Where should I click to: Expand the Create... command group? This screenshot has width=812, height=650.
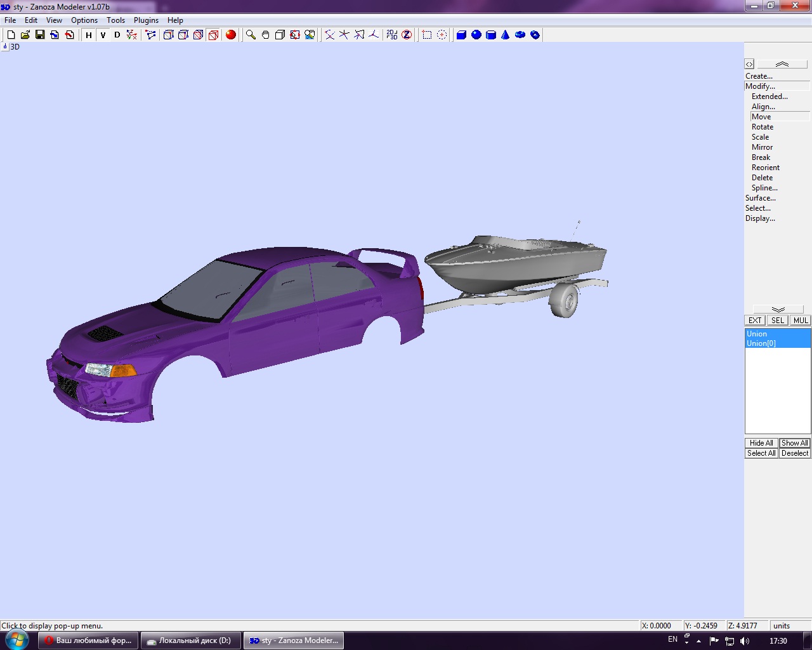tap(759, 76)
